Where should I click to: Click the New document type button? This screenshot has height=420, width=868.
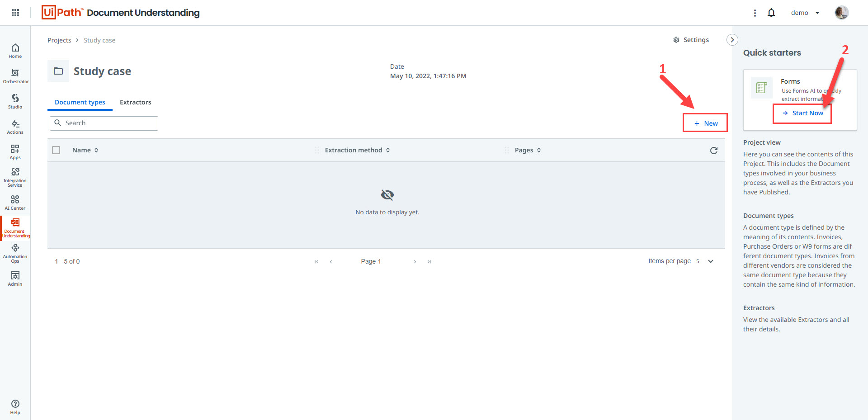[705, 123]
